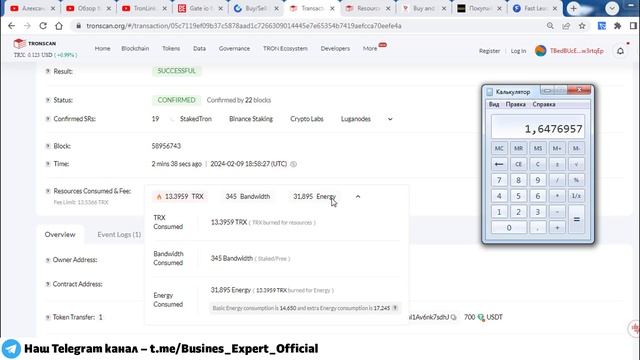Click calculator MS memory store button

(x=538, y=148)
